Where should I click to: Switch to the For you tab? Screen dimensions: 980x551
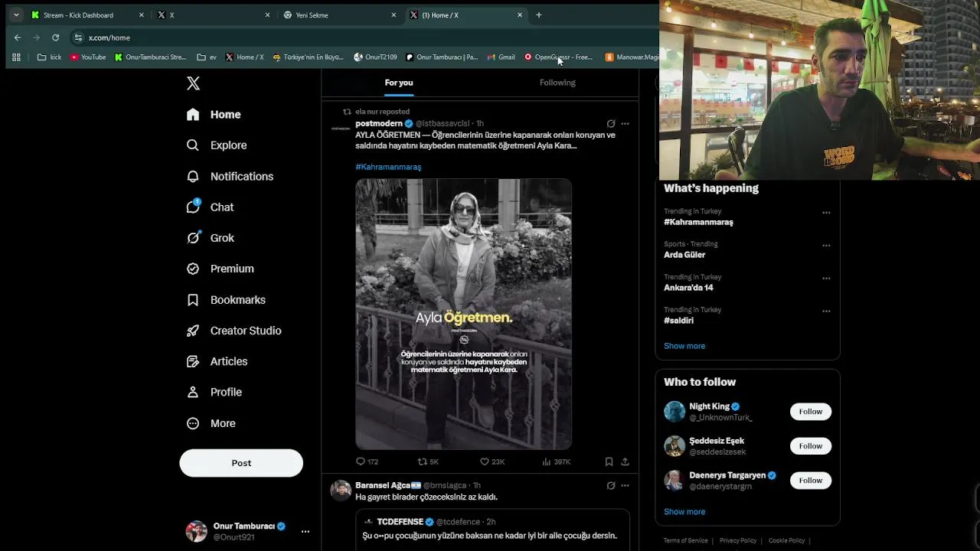coord(399,83)
